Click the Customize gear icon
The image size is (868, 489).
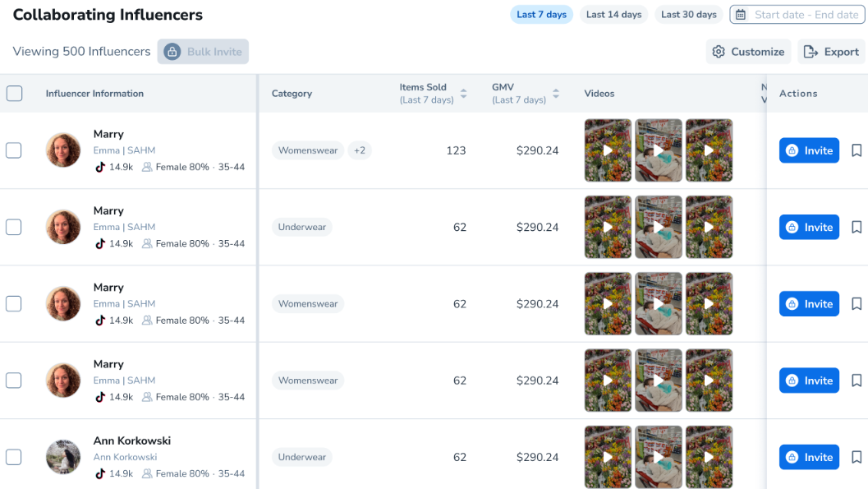tap(719, 52)
